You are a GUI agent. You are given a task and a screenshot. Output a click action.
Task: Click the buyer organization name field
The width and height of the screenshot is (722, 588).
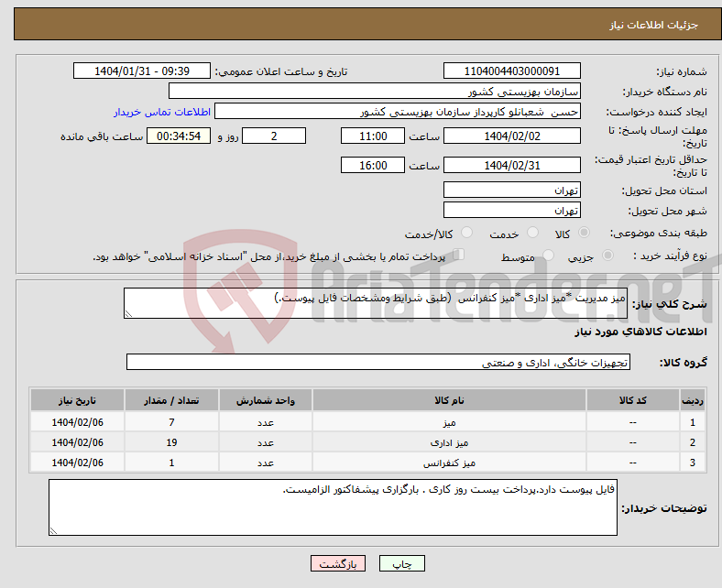[x=375, y=92]
